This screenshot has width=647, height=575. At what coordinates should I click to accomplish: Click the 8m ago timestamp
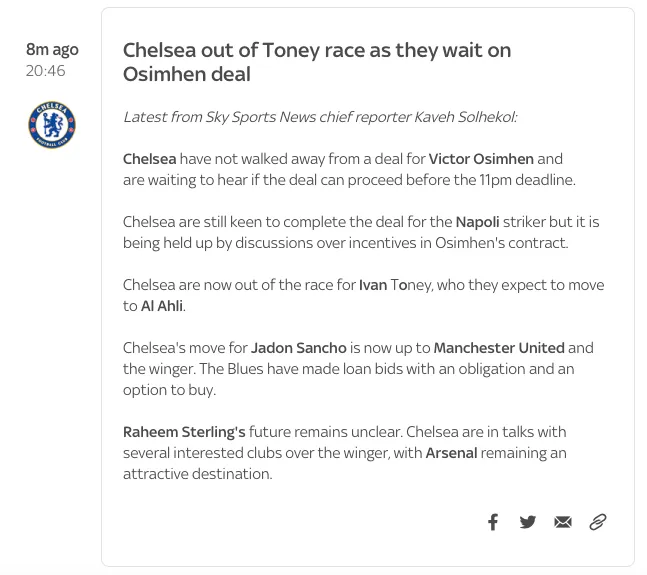[x=52, y=49]
